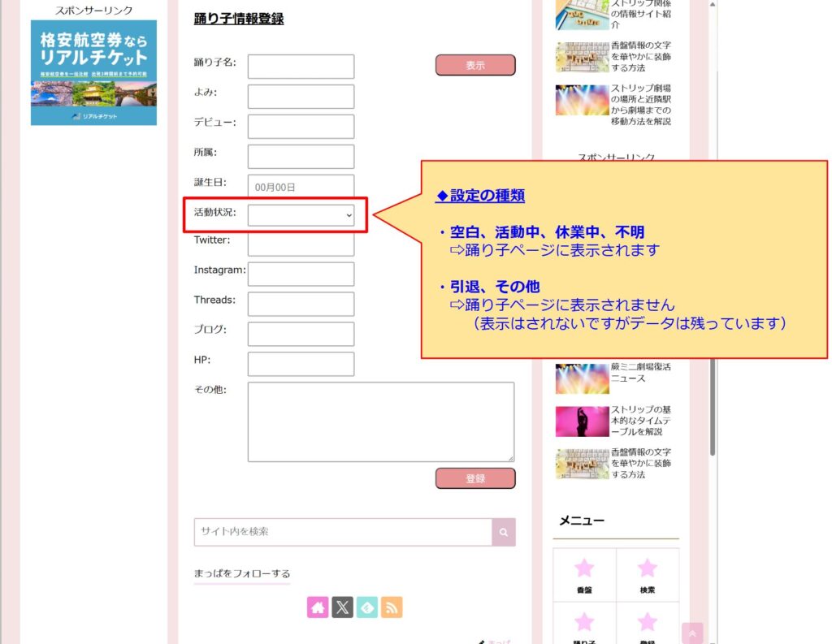The width and height of the screenshot is (832, 644).
Task: Open 香盤 star icon in menu
Action: point(584,575)
